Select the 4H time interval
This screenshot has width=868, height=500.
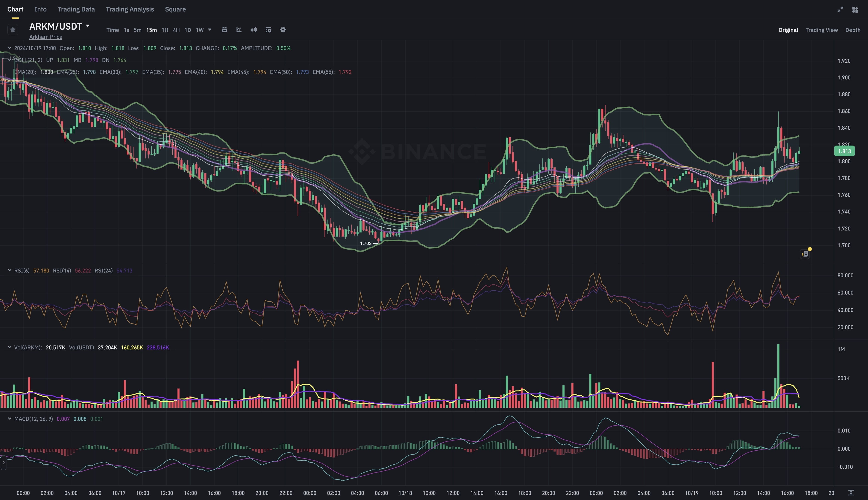(x=176, y=30)
